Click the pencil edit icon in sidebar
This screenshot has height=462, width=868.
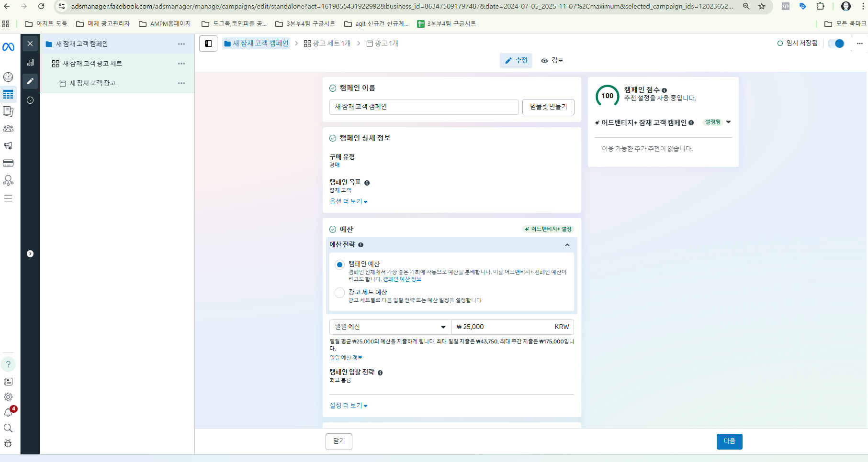coord(30,81)
